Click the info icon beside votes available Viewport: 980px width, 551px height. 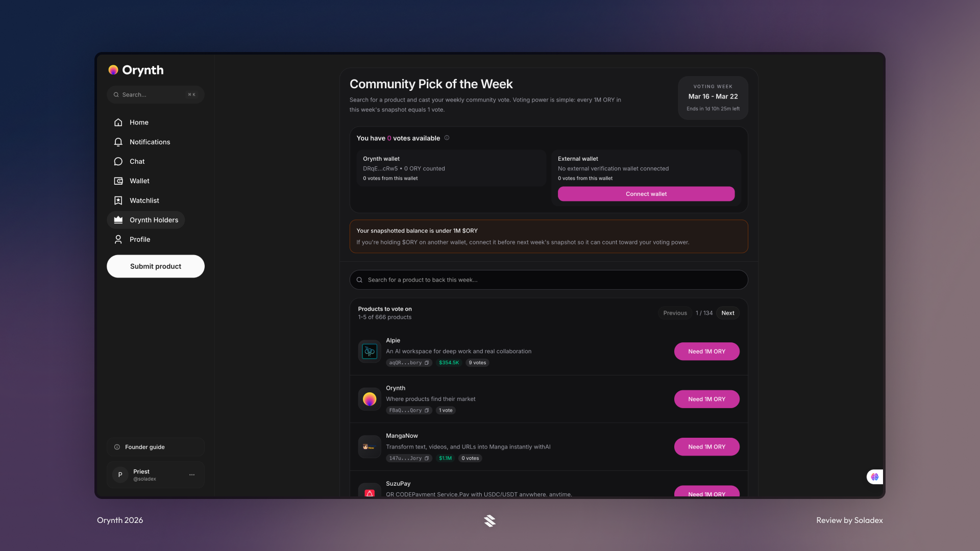click(447, 138)
